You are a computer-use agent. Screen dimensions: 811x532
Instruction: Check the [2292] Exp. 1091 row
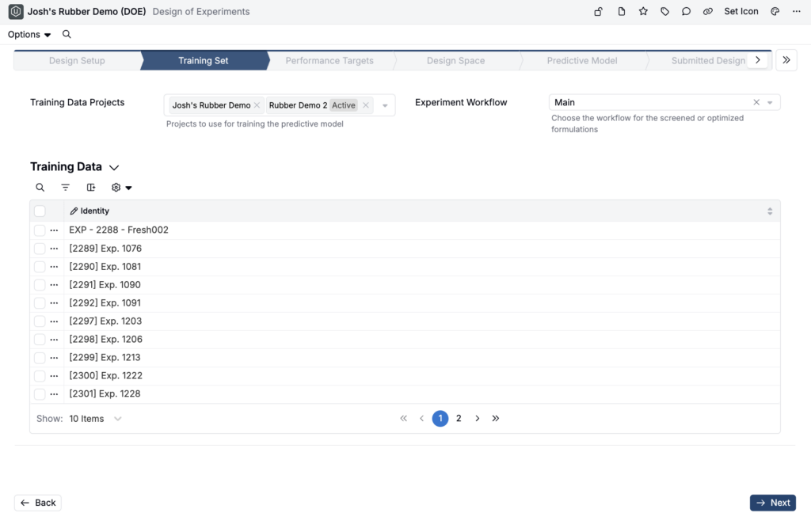[x=40, y=302]
